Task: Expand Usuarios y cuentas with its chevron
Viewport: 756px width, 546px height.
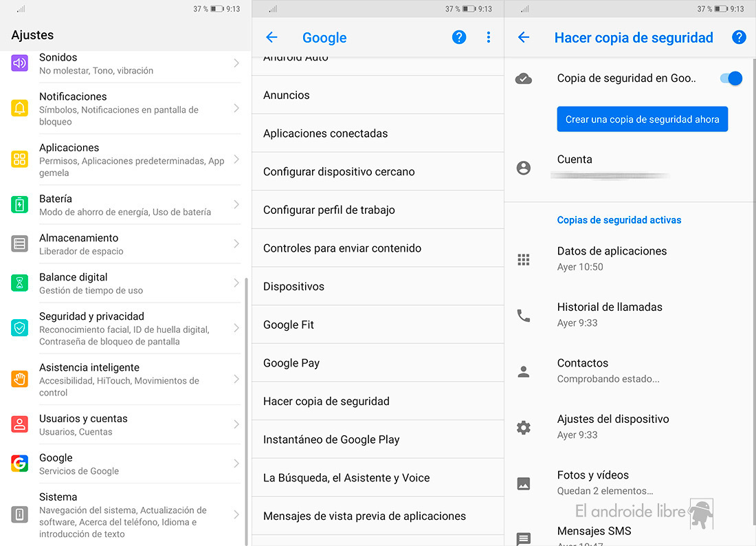Action: (236, 424)
